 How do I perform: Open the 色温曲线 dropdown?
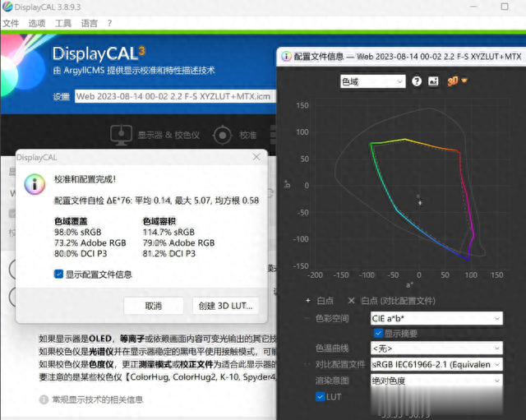[x=436, y=348]
